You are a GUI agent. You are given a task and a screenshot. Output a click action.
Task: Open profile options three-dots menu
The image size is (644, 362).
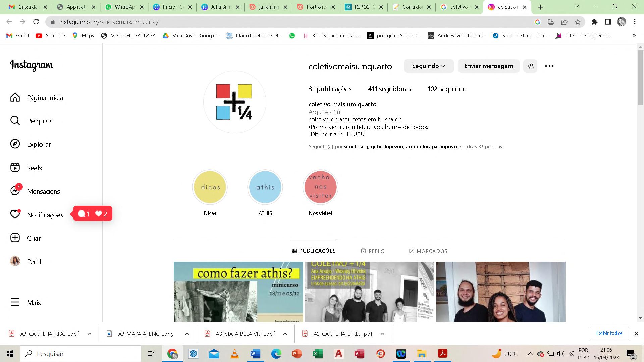pyautogui.click(x=549, y=66)
